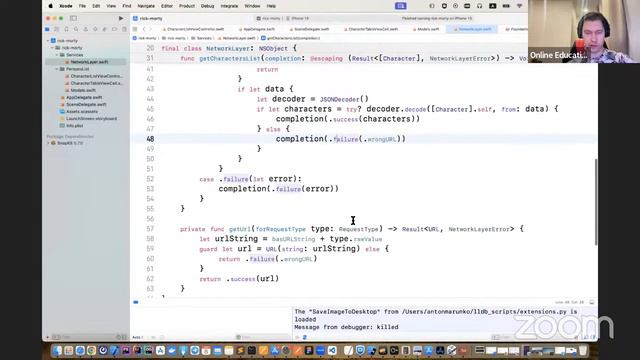
Task: Select the NetworkLayer.swift editor tab
Action: coord(472,29)
